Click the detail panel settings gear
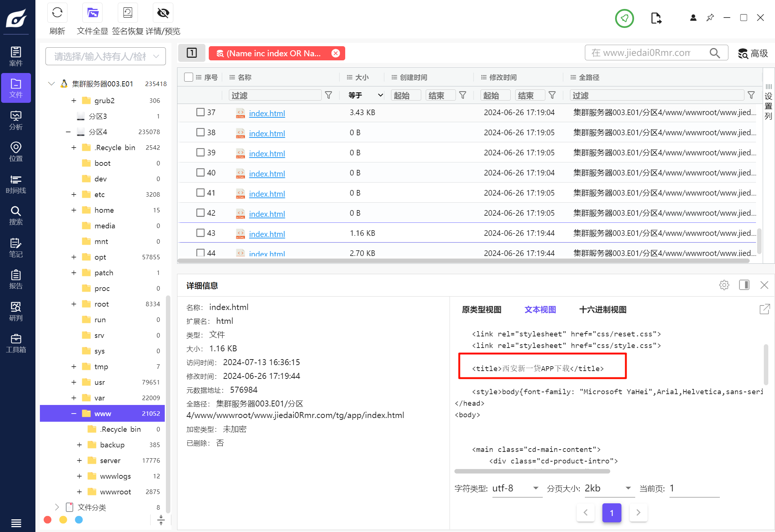This screenshot has height=532, width=775. click(724, 285)
